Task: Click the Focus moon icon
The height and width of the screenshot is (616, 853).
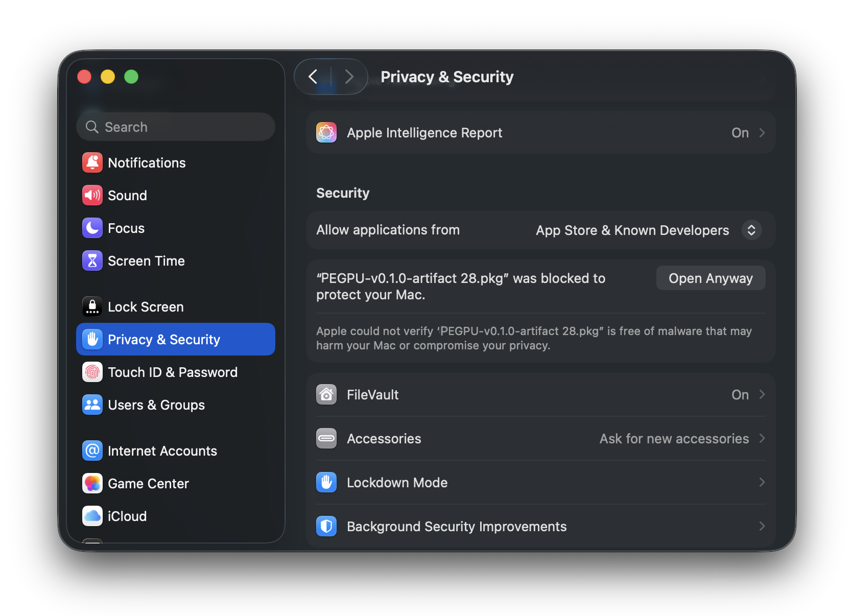Action: [92, 228]
